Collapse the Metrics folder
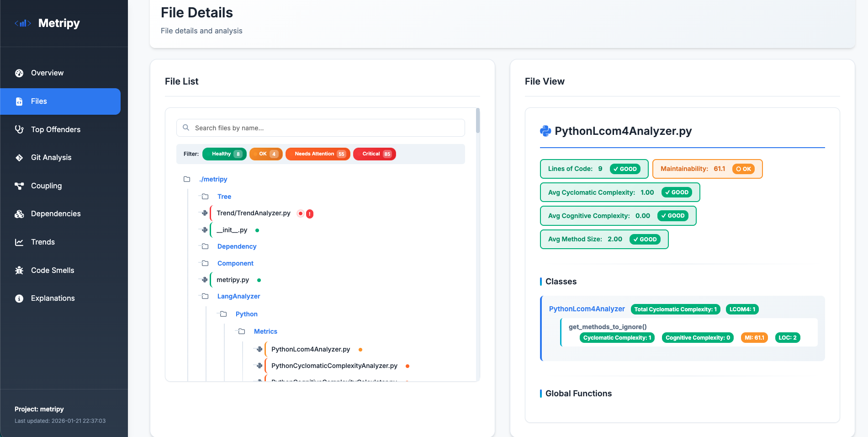The width and height of the screenshot is (868, 437). 265,331
